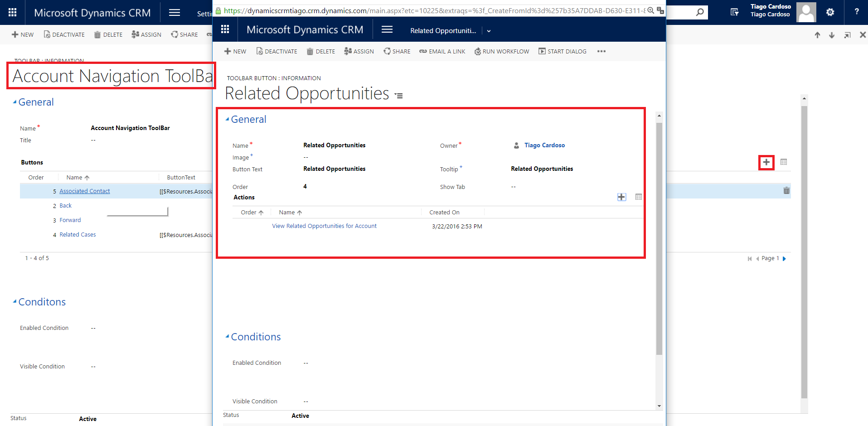Click the search magnifier icon
The width and height of the screenshot is (868, 426).
tap(700, 12)
